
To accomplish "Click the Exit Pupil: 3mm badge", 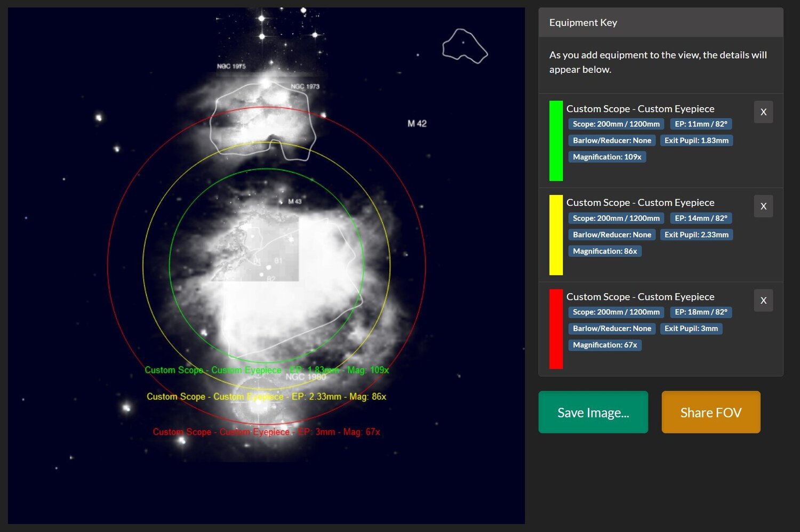I will click(x=691, y=329).
